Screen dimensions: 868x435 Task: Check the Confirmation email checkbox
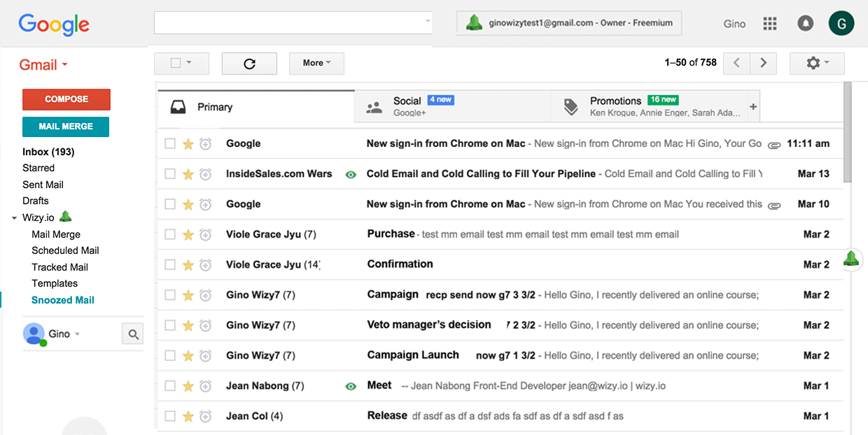click(170, 264)
